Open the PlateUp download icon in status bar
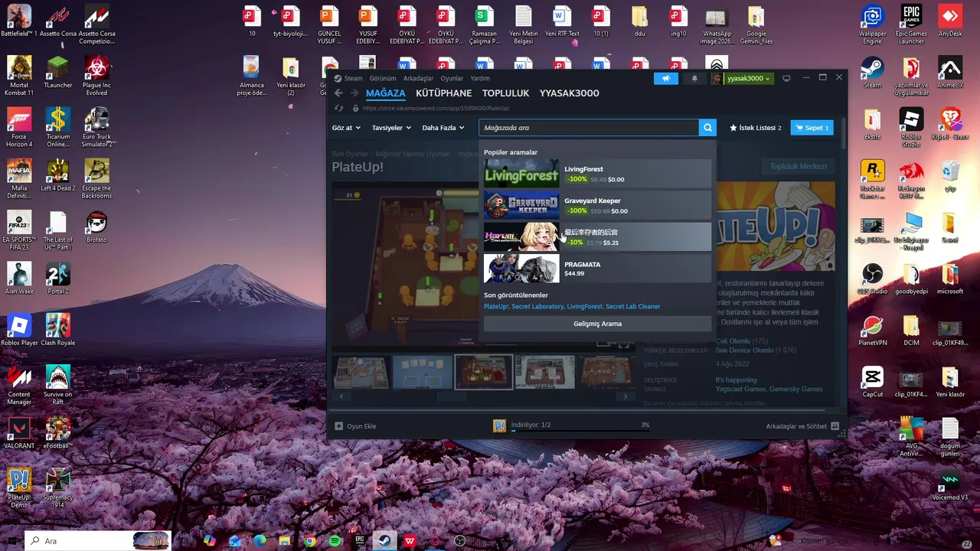The image size is (980, 551). (500, 425)
